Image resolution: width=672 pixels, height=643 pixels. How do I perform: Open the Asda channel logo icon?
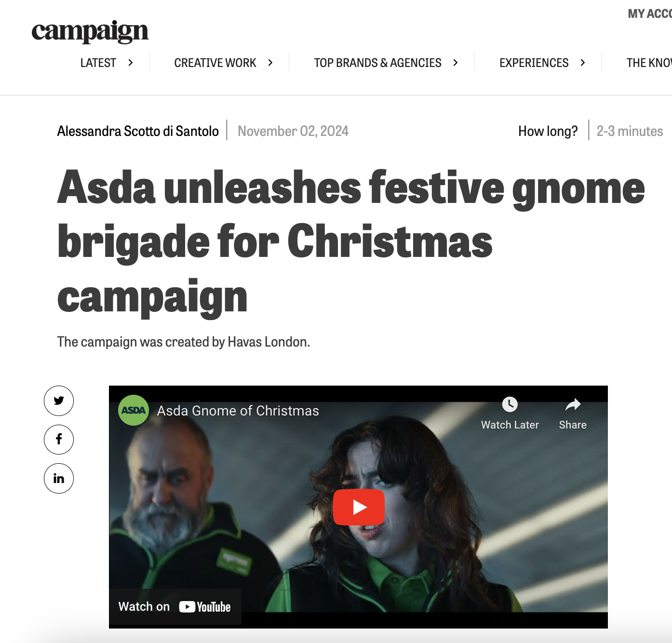click(134, 410)
